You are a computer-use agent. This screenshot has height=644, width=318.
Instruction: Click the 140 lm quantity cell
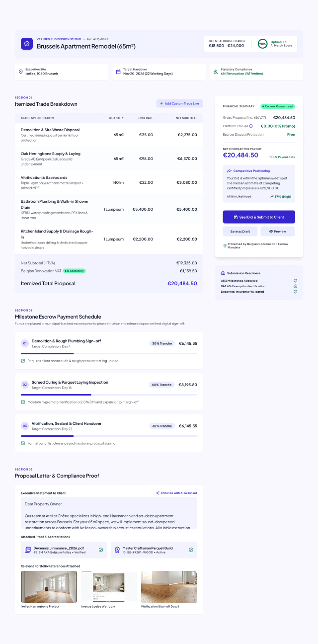[118, 182]
